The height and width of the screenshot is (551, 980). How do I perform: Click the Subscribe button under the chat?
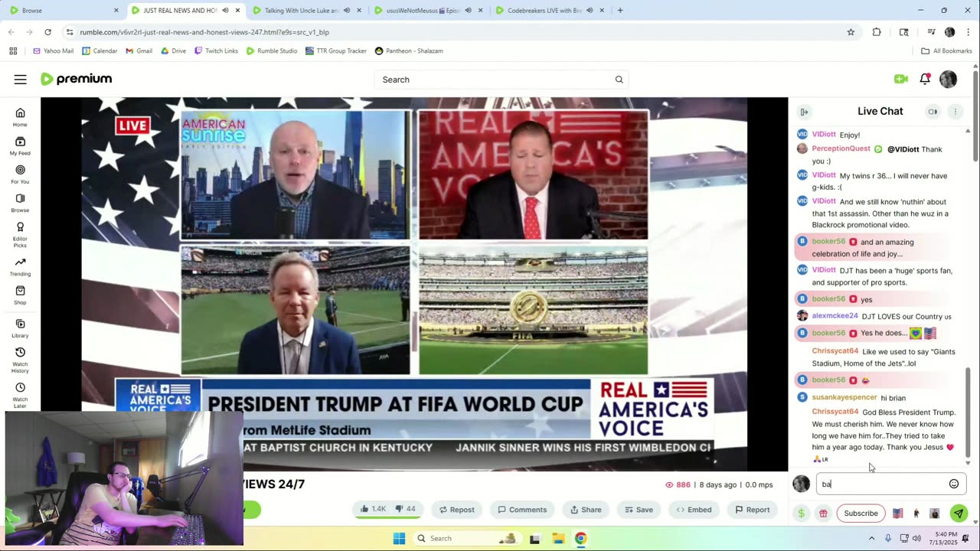click(x=861, y=514)
